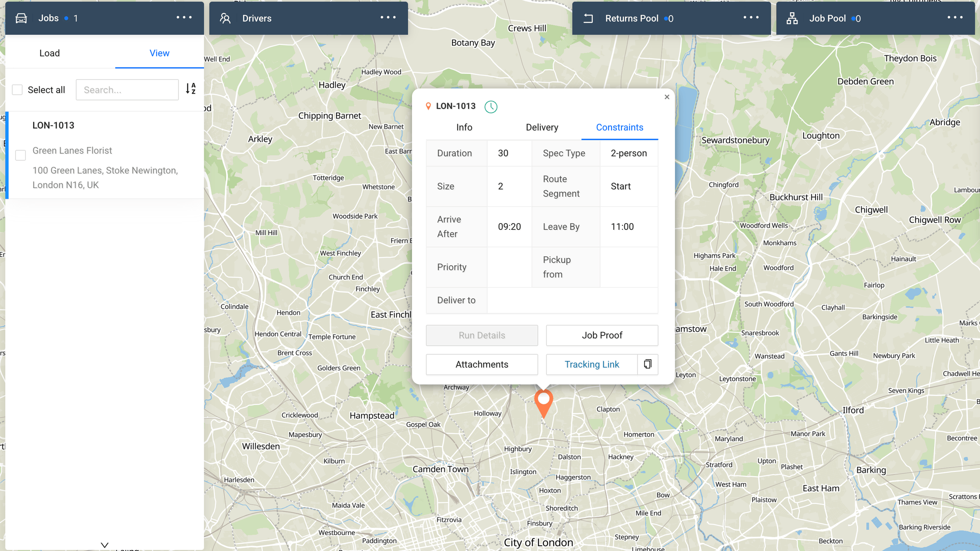Click the job address 100 Green Lanes

(105, 178)
